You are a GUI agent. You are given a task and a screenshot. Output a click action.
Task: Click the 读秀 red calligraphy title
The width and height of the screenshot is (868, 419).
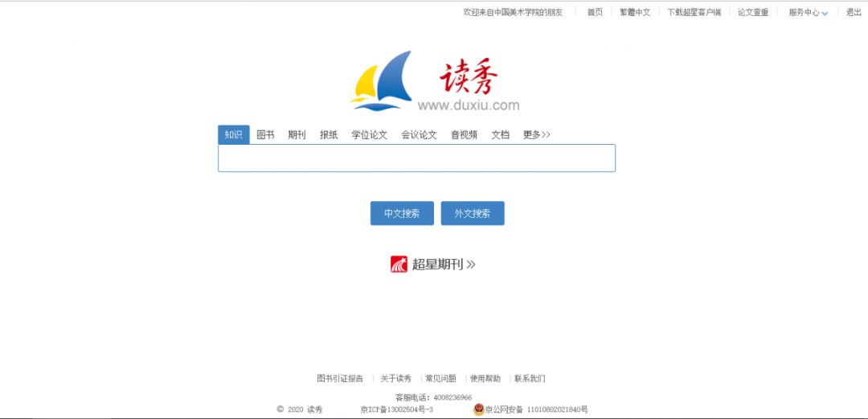(x=469, y=76)
